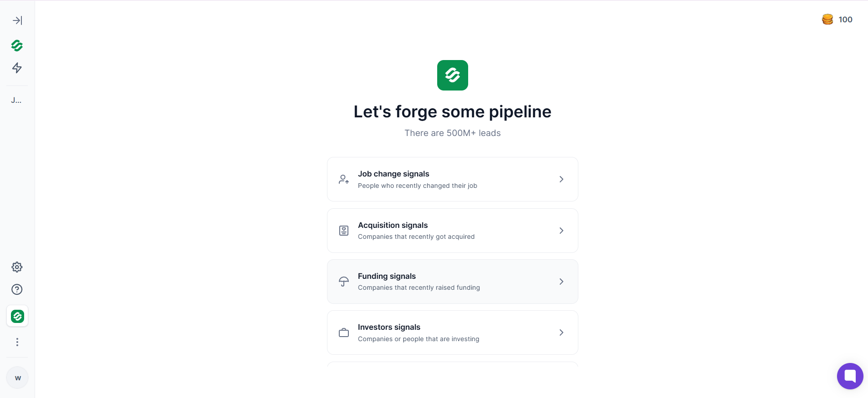Open the help question mark icon
Viewport: 868px width, 398px height.
pyautogui.click(x=17, y=289)
